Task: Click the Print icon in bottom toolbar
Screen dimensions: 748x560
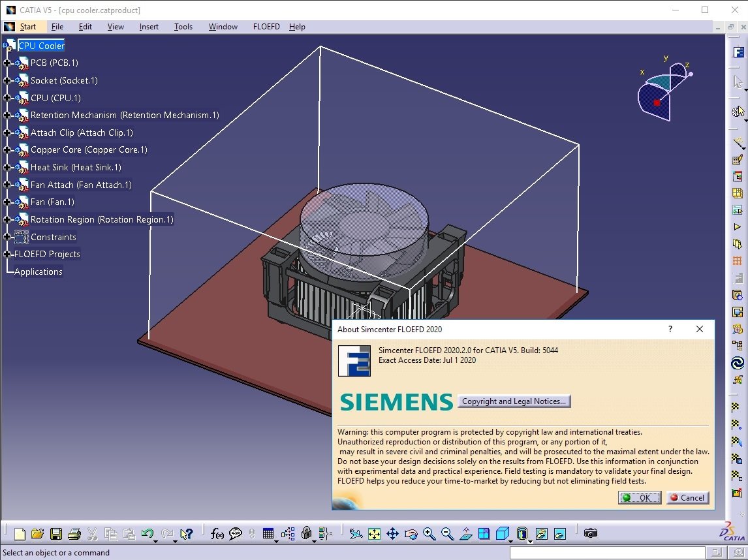Action: (74, 534)
